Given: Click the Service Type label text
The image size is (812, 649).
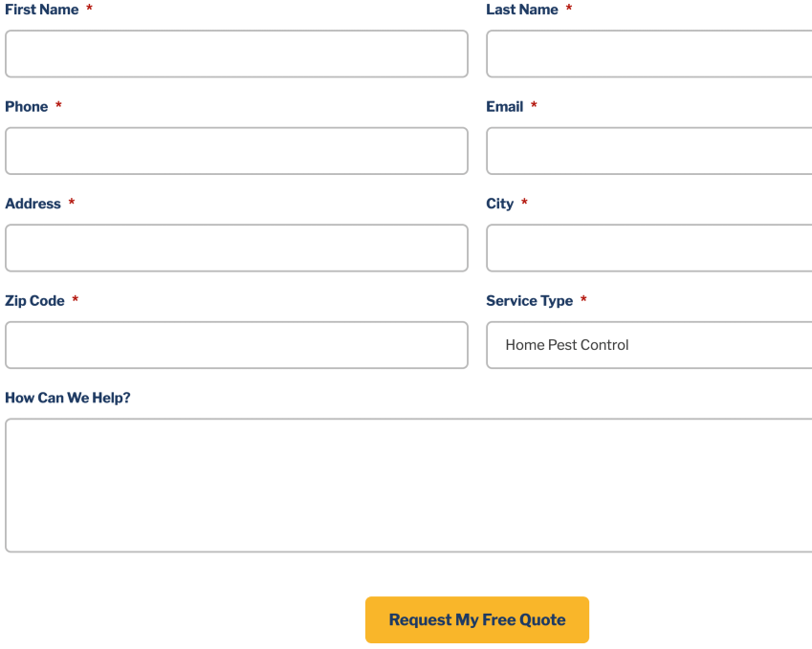Looking at the screenshot, I should coord(529,301).
